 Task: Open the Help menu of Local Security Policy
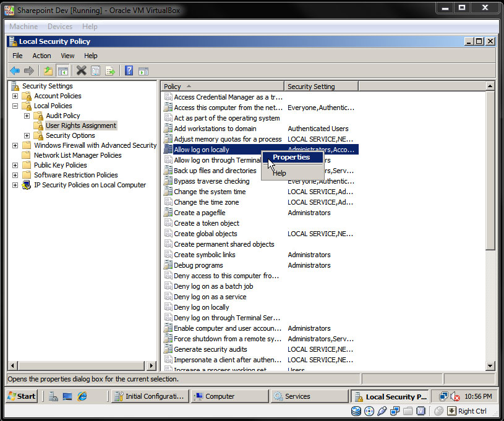coord(91,56)
